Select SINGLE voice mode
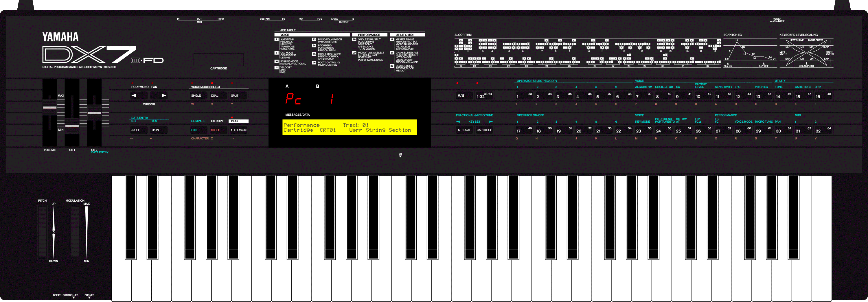This screenshot has width=868, height=302. coord(198,96)
